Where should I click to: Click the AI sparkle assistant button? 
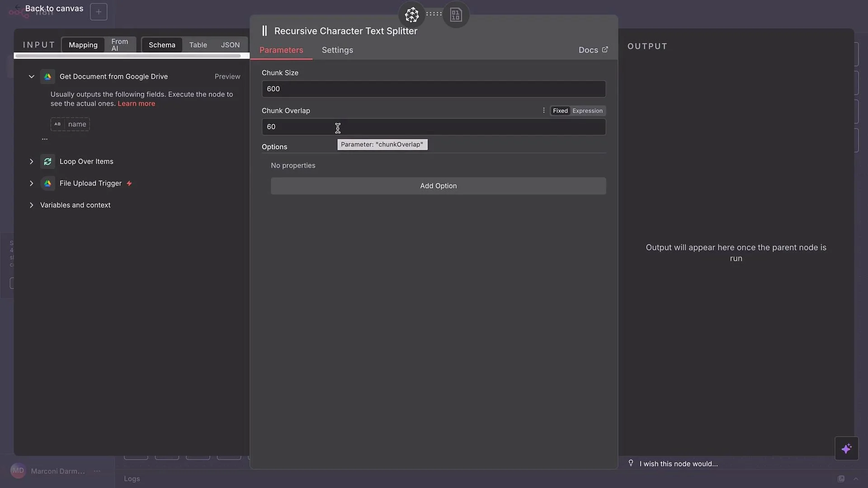point(846,448)
